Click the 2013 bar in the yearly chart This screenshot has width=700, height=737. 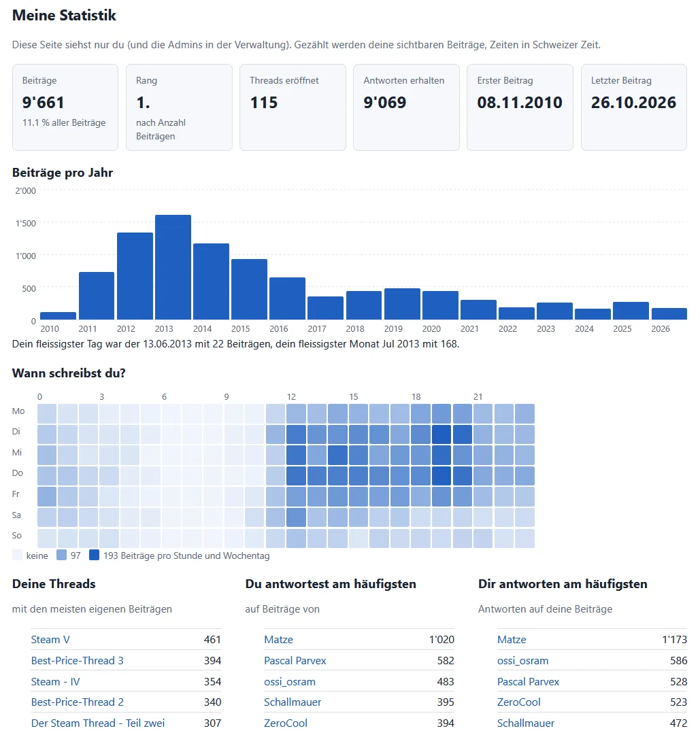point(173,267)
